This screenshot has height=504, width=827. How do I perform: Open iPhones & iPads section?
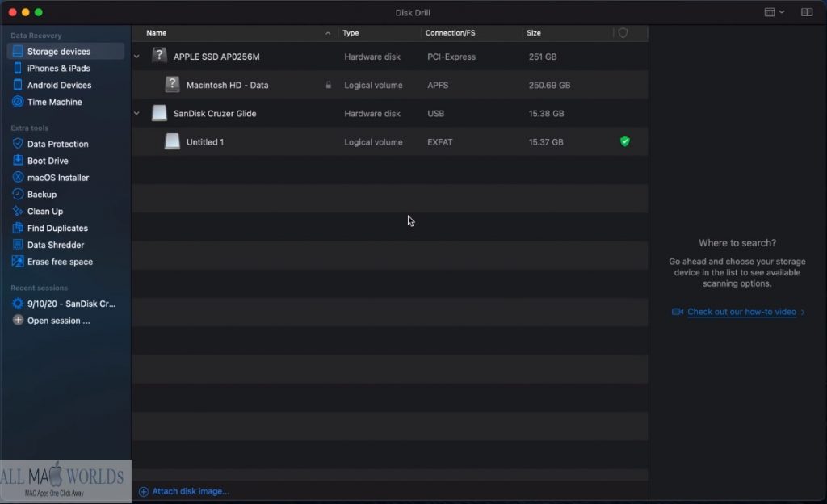point(58,68)
